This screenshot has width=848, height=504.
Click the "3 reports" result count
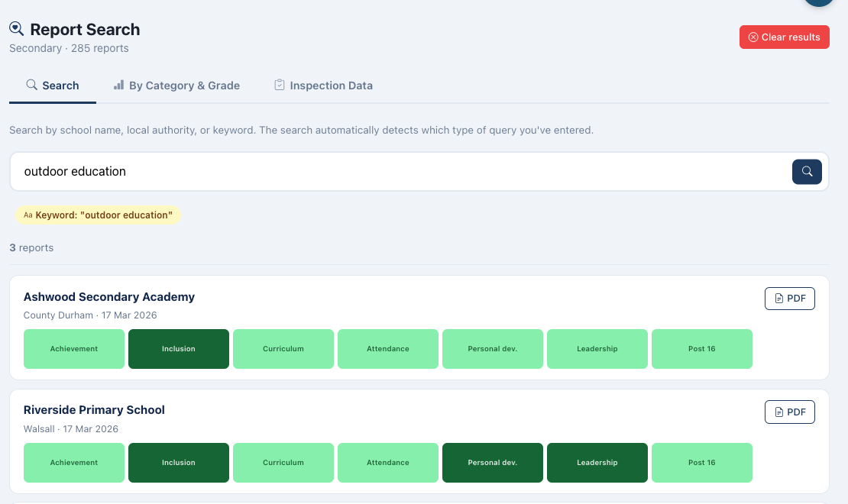point(31,247)
